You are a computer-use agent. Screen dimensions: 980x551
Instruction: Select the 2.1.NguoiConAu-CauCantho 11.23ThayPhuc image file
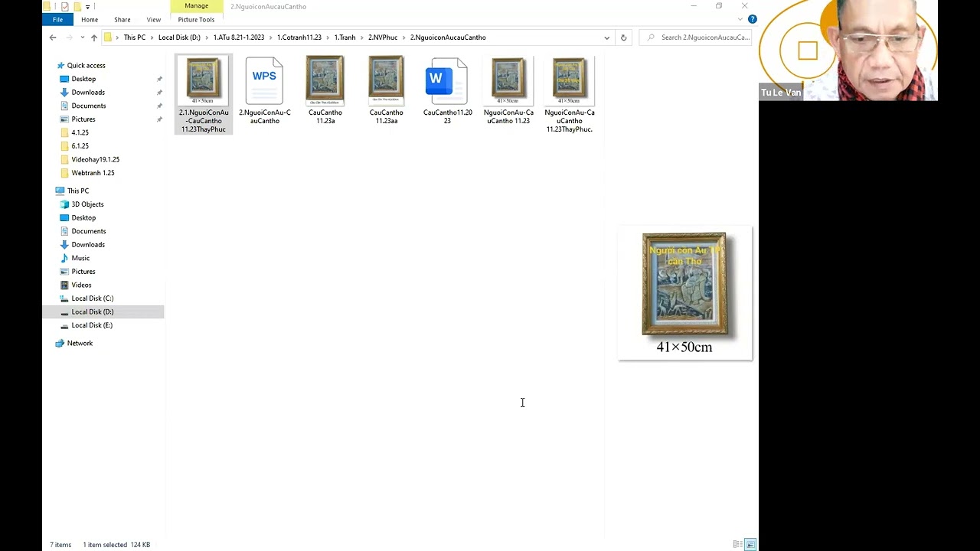point(203,94)
